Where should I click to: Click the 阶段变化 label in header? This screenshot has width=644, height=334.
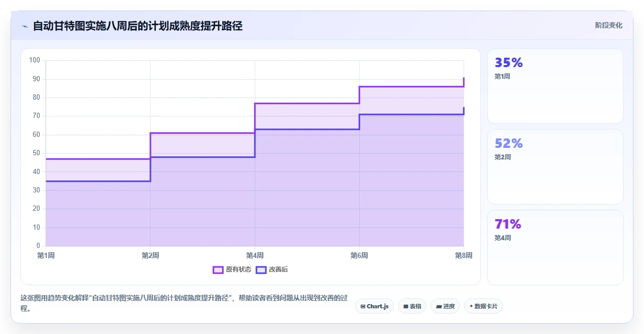point(608,25)
